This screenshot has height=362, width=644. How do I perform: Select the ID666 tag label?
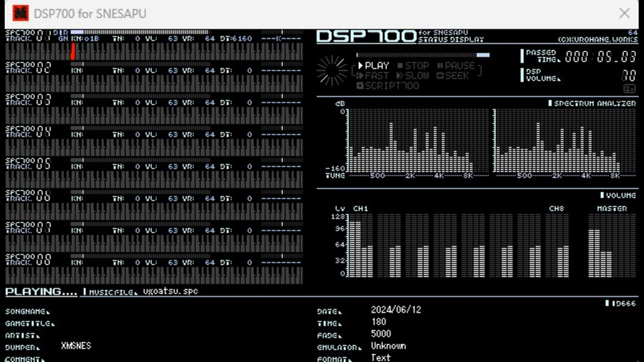click(620, 303)
